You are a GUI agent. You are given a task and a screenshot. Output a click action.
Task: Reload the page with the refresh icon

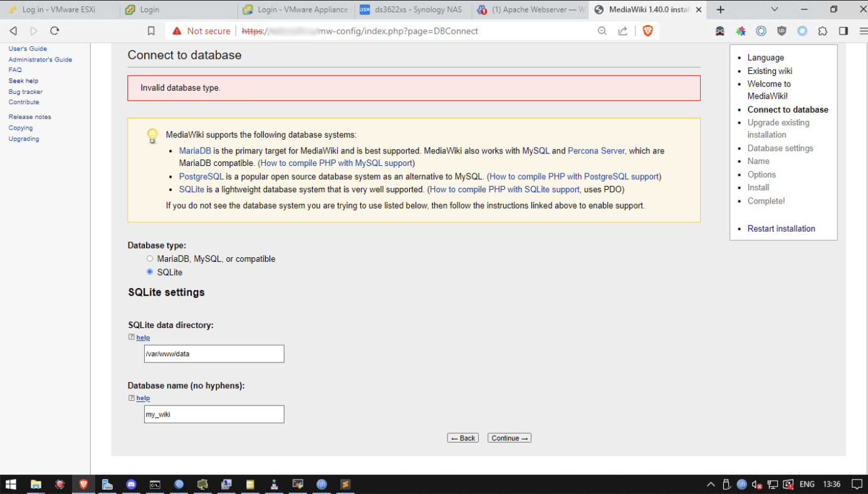pyautogui.click(x=55, y=31)
